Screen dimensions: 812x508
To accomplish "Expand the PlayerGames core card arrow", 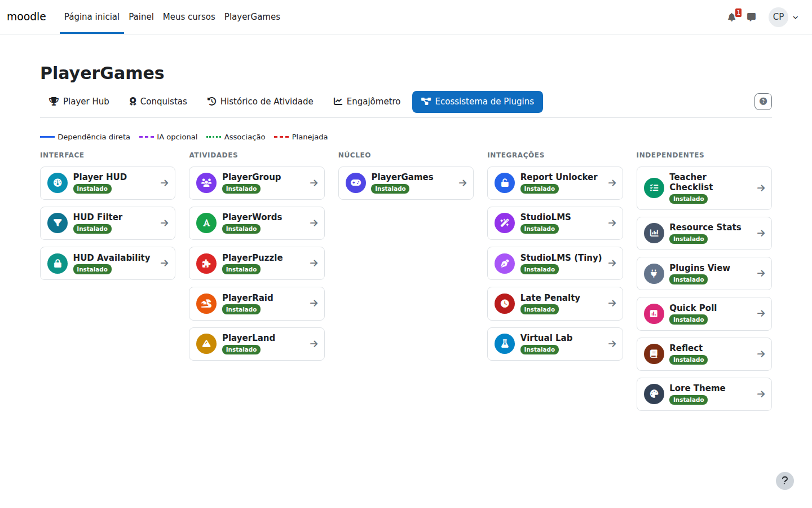I will click(462, 183).
